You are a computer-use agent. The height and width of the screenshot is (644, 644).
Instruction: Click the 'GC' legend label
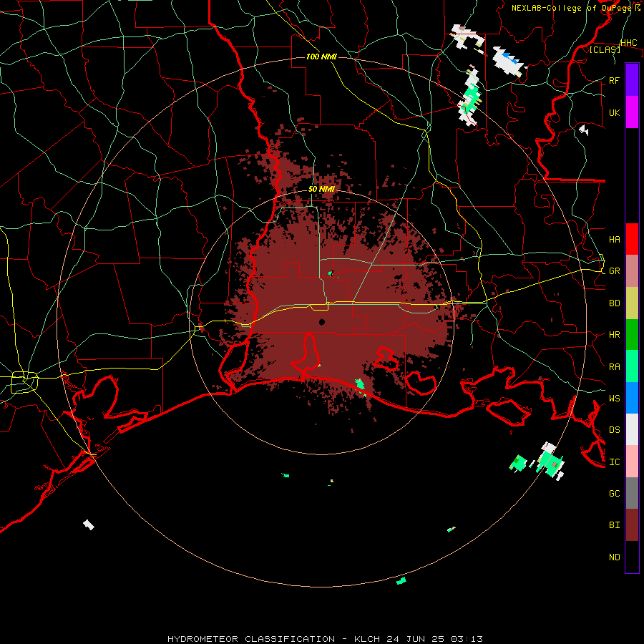click(x=614, y=494)
